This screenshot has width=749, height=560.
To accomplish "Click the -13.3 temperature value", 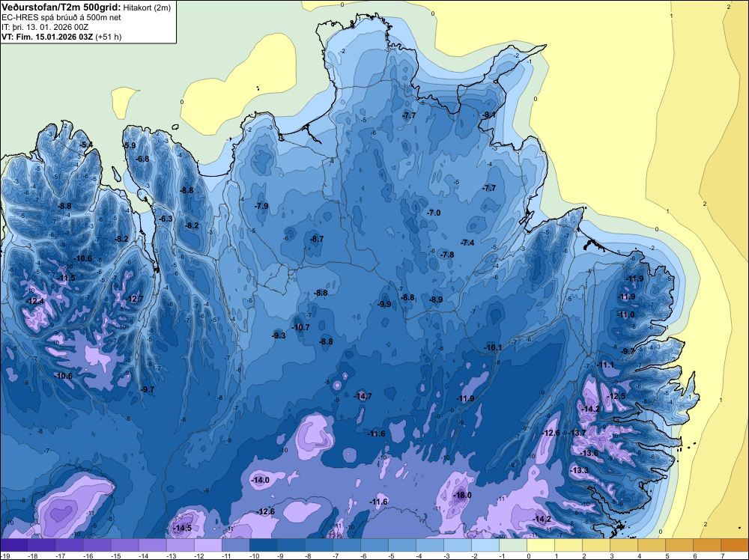I will (580, 470).
